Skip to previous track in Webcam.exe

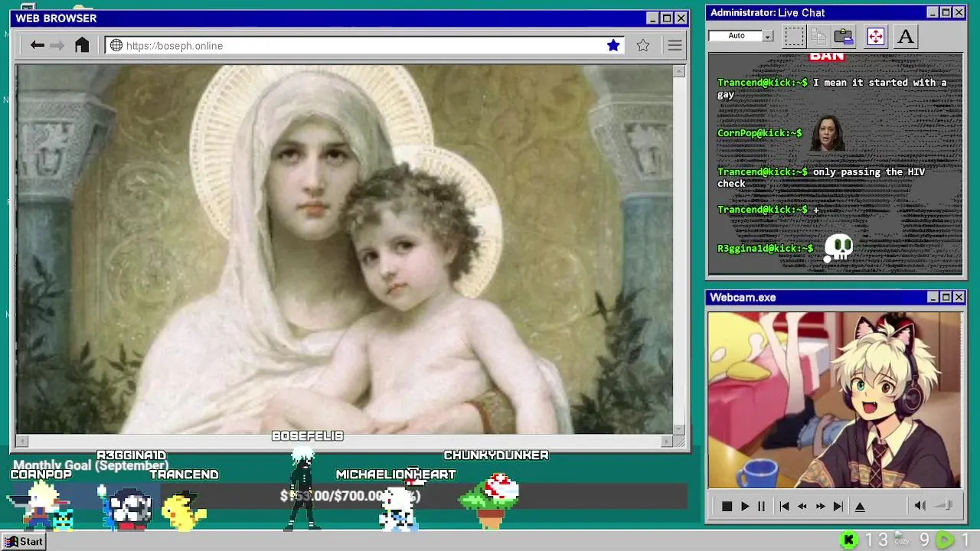coord(784,506)
